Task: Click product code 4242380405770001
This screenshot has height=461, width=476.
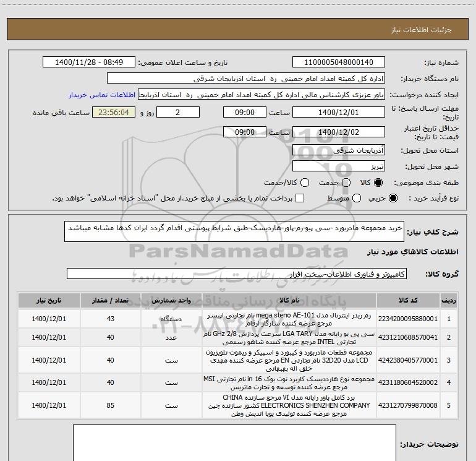Action: tap(408, 360)
